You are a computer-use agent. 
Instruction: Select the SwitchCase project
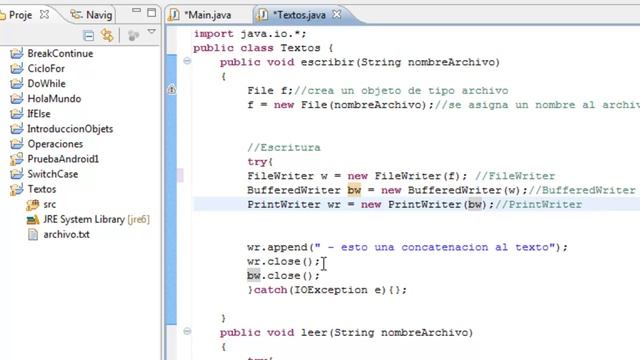(52, 174)
